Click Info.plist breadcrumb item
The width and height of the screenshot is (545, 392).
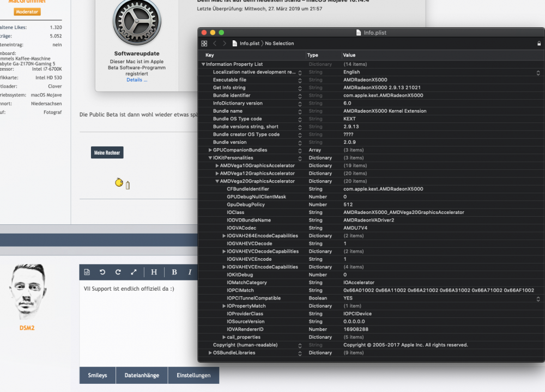tap(250, 44)
